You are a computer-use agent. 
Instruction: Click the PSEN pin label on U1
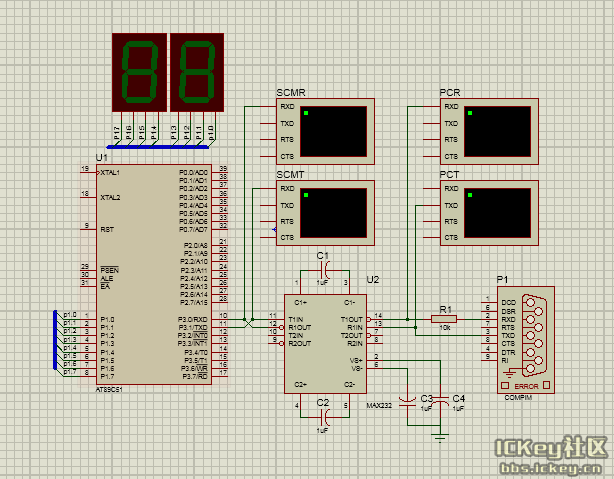[109, 270]
